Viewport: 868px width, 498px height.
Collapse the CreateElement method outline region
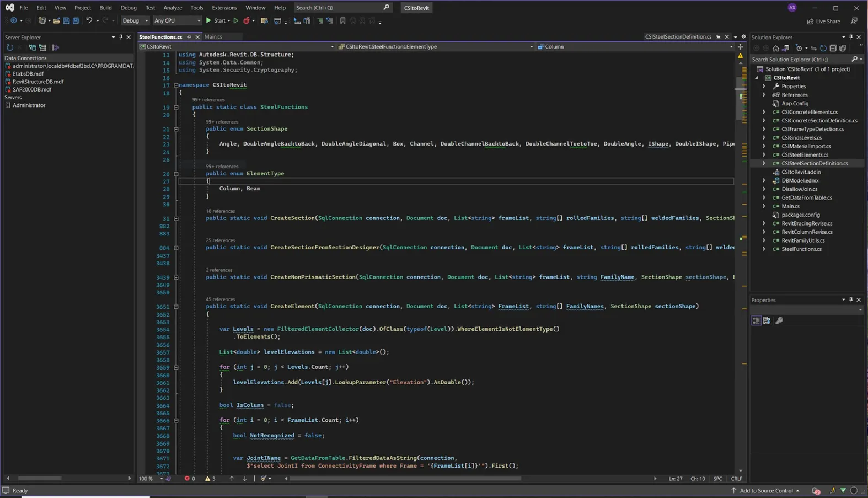click(176, 307)
